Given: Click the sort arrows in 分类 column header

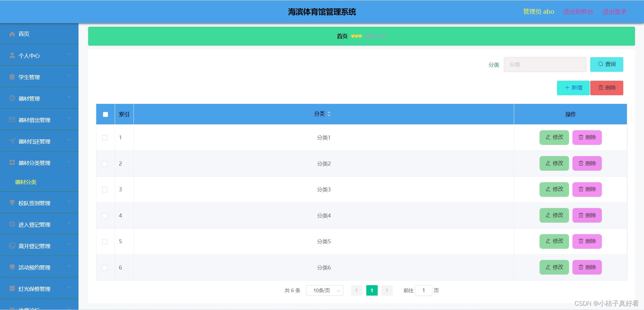Looking at the screenshot, I should pyautogui.click(x=329, y=114).
